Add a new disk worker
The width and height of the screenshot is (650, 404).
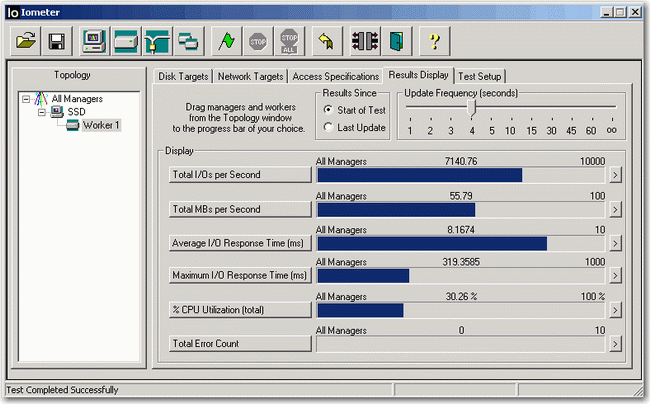[126, 41]
